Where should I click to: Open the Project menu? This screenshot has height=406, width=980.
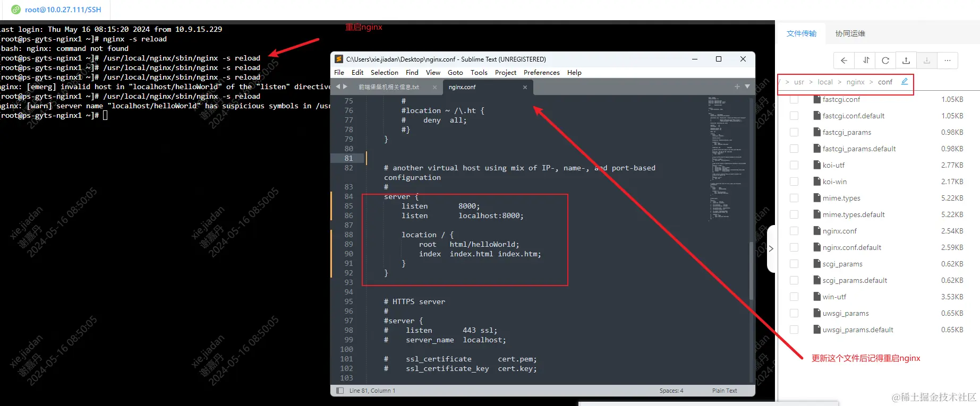click(506, 72)
